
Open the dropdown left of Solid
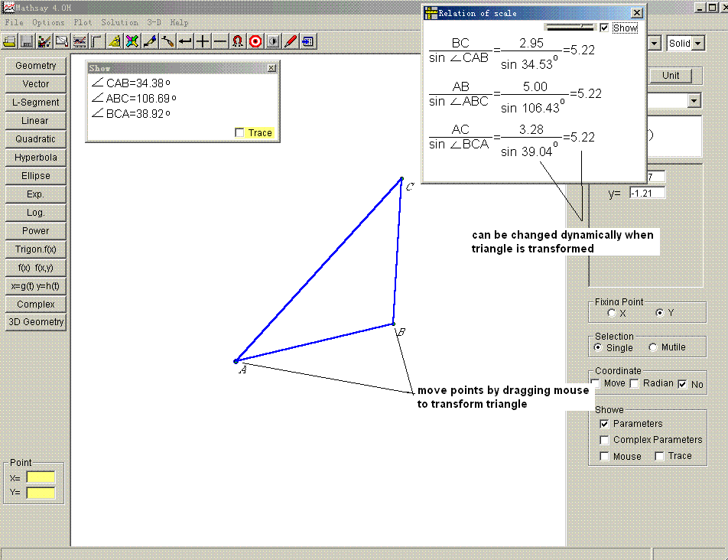pos(654,43)
